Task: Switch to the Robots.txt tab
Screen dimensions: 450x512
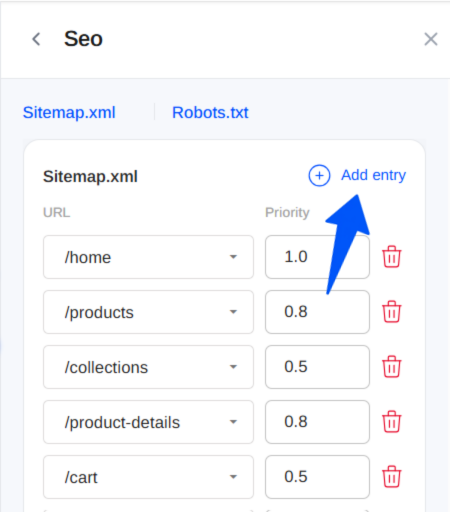Action: click(210, 112)
